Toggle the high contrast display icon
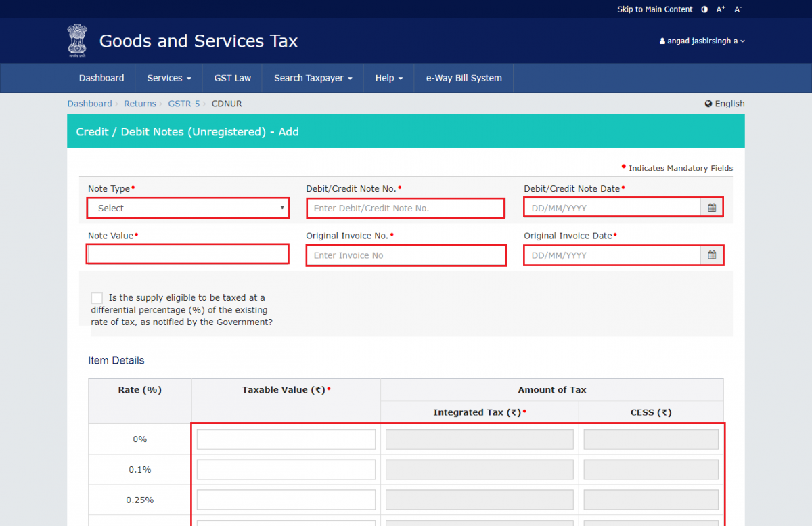The height and width of the screenshot is (526, 812). click(x=704, y=9)
